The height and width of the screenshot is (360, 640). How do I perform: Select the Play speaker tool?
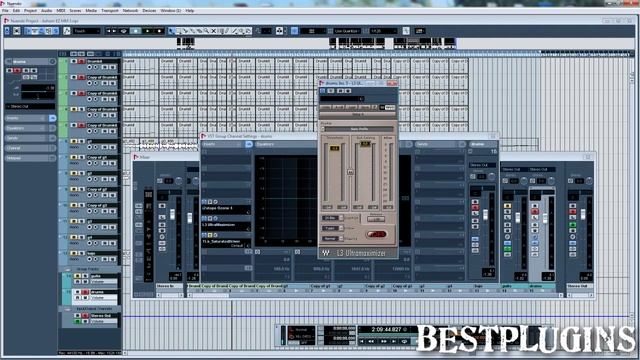click(x=241, y=31)
